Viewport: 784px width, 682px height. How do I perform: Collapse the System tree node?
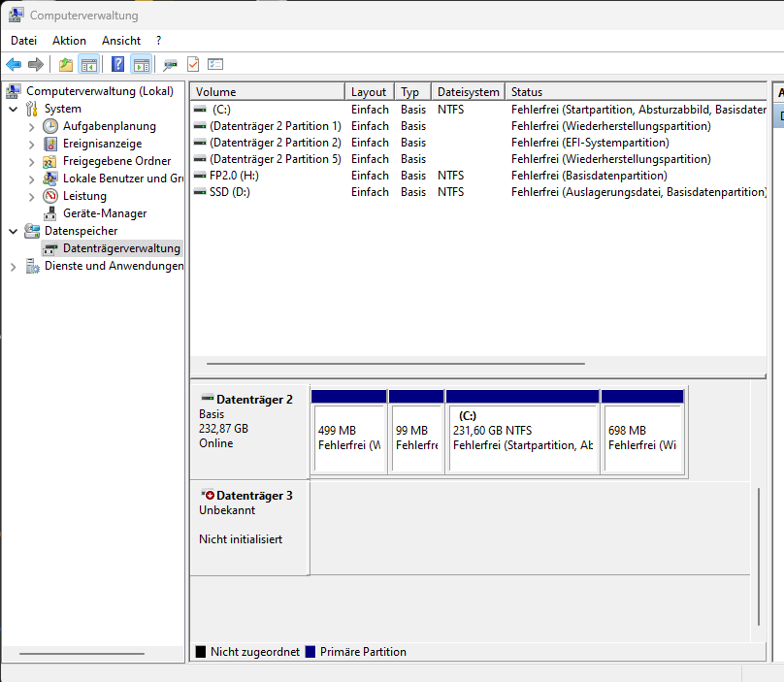coord(14,109)
